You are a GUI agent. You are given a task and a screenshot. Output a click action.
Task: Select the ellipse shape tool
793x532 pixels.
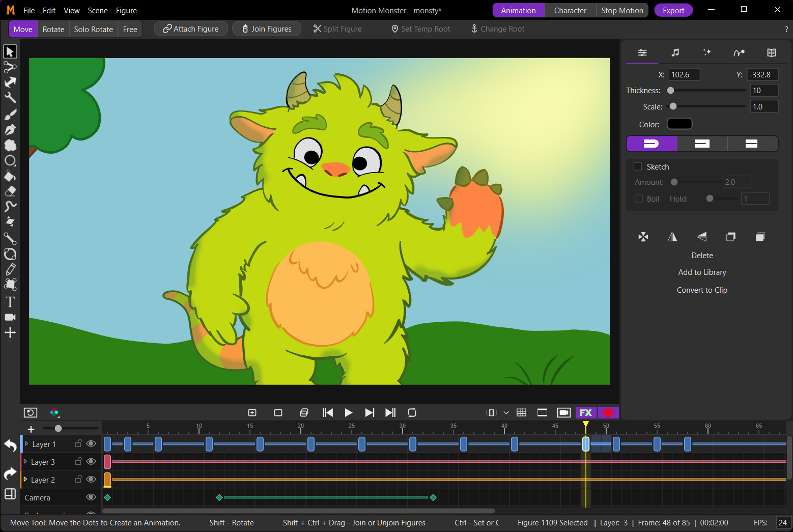pyautogui.click(x=10, y=161)
